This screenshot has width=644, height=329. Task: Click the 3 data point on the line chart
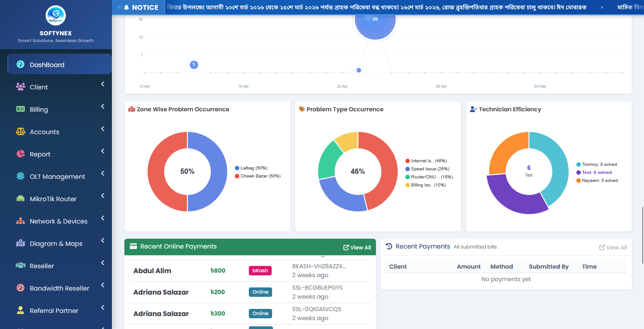coord(194,64)
